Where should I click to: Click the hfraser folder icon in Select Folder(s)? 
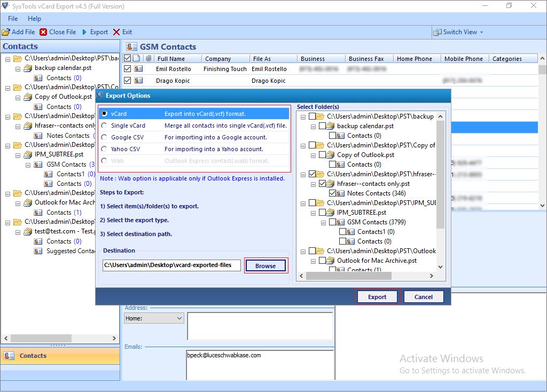321,174
